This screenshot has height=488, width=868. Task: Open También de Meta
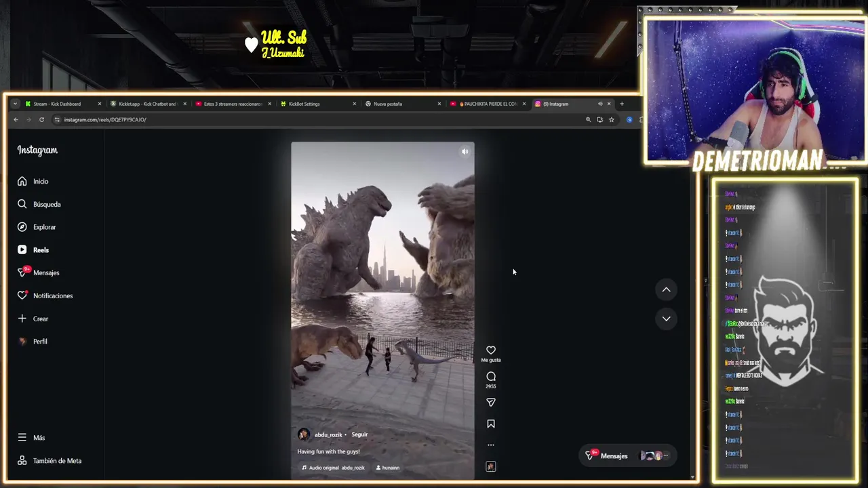[x=50, y=461]
